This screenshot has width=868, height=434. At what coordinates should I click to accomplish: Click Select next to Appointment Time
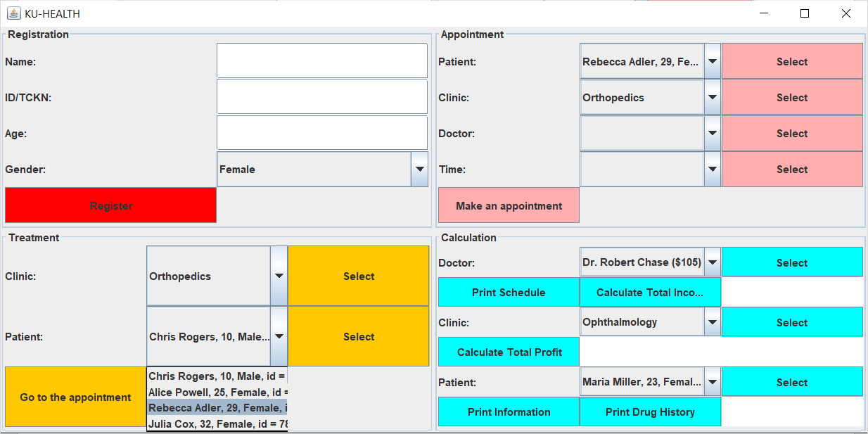[792, 169]
